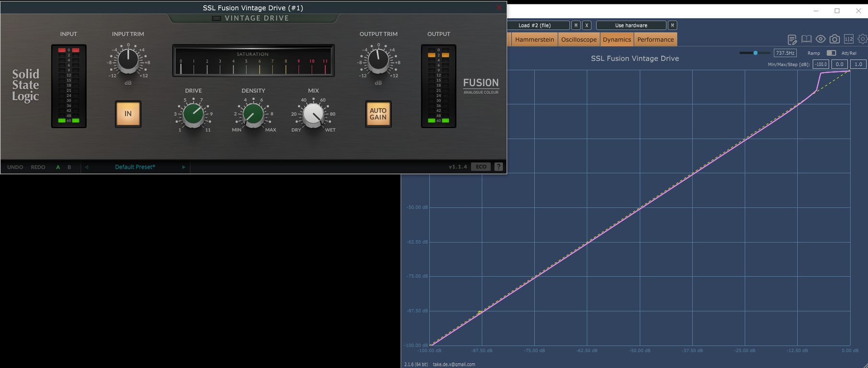Toggle the ECO mode button
This screenshot has height=368, width=868.
point(481,167)
